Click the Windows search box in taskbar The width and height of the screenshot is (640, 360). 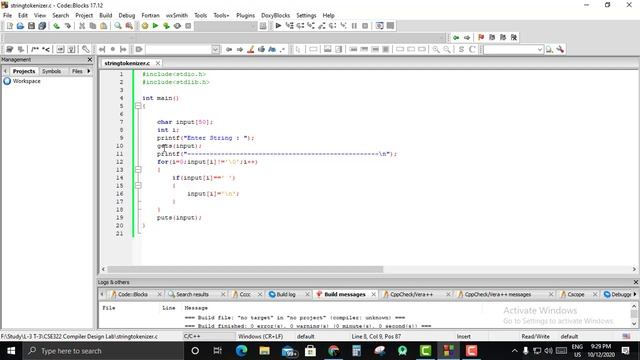pyautogui.click(x=103, y=351)
